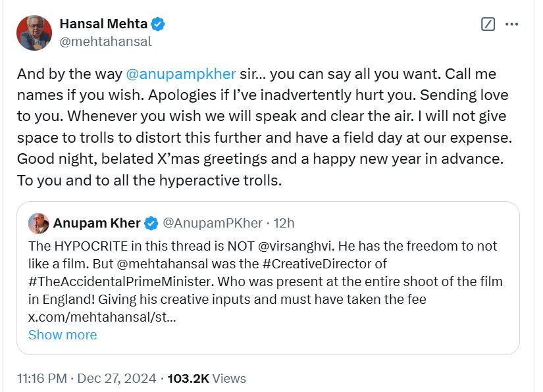543x392 pixels.
Task: Click the 103.2K Views count
Action: (x=207, y=378)
